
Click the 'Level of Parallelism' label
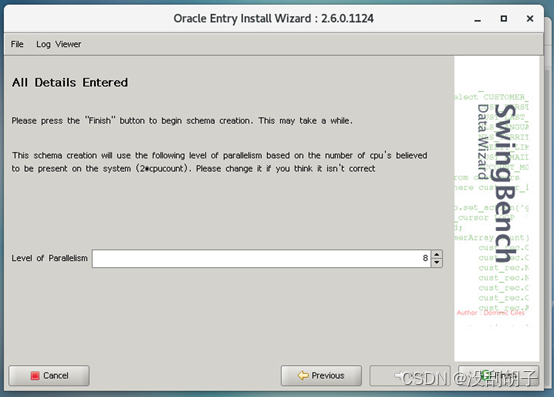click(x=49, y=258)
